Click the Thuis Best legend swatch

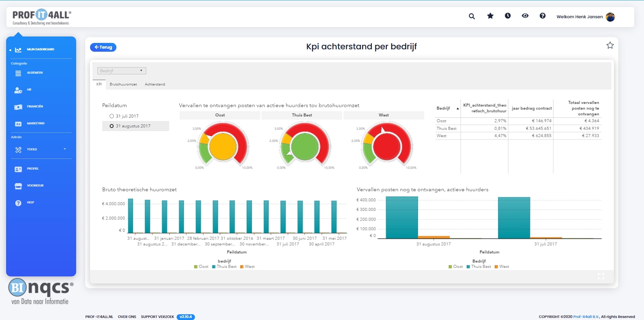coord(214,267)
